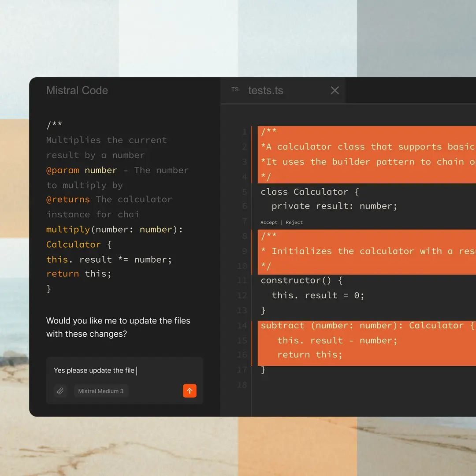This screenshot has width=476, height=476.
Task: Click the TS file type icon on the tab
Action: 234,89
